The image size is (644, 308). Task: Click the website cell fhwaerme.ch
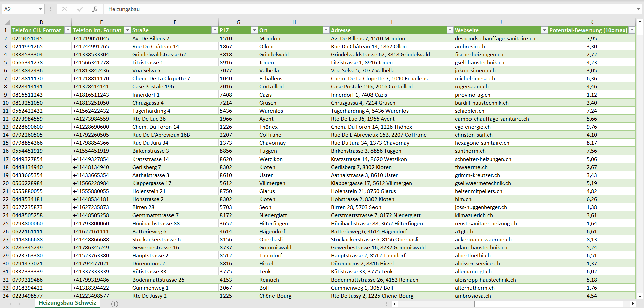[x=501, y=167]
